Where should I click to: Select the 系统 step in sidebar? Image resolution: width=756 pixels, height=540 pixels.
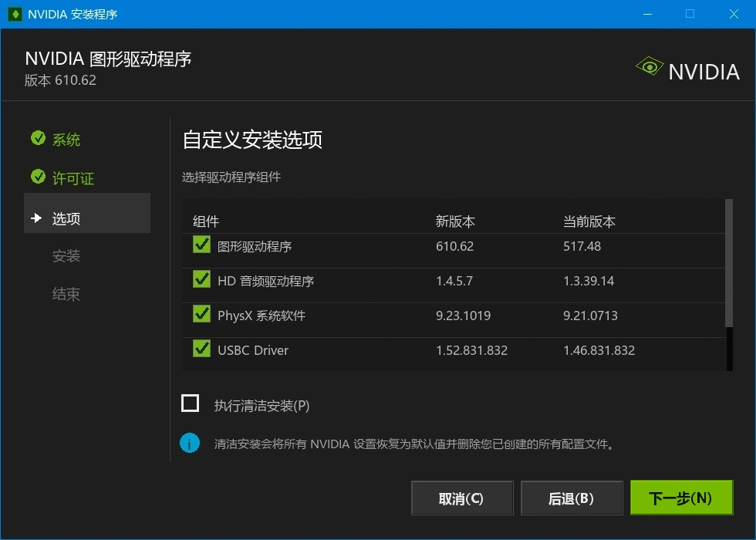click(66, 140)
